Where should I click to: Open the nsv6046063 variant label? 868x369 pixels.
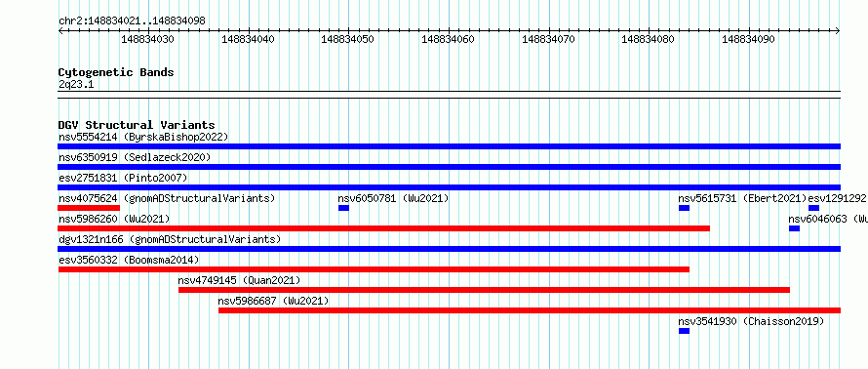point(828,219)
